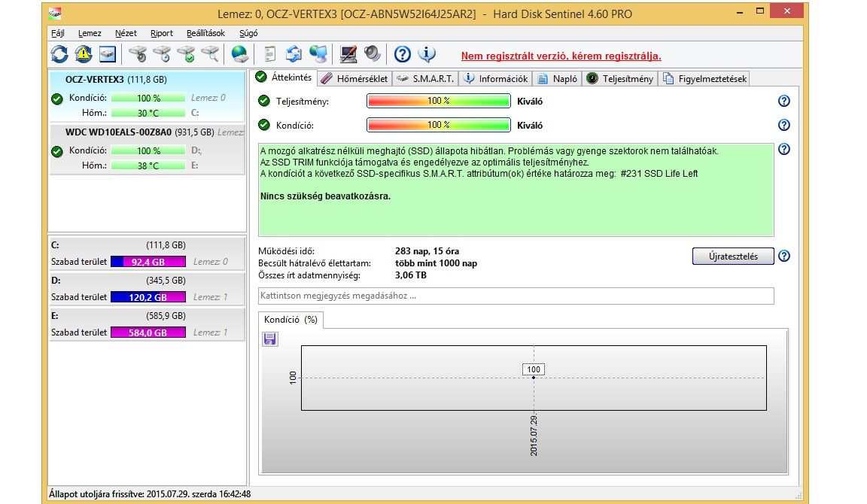Click the 38 °C temperature bar of WDC disk
The width and height of the screenshot is (867, 504).
click(x=148, y=165)
